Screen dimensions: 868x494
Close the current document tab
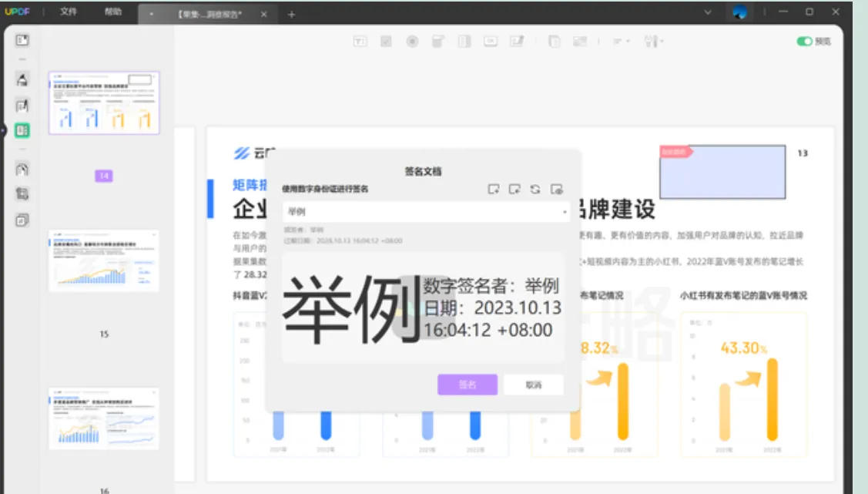(264, 15)
